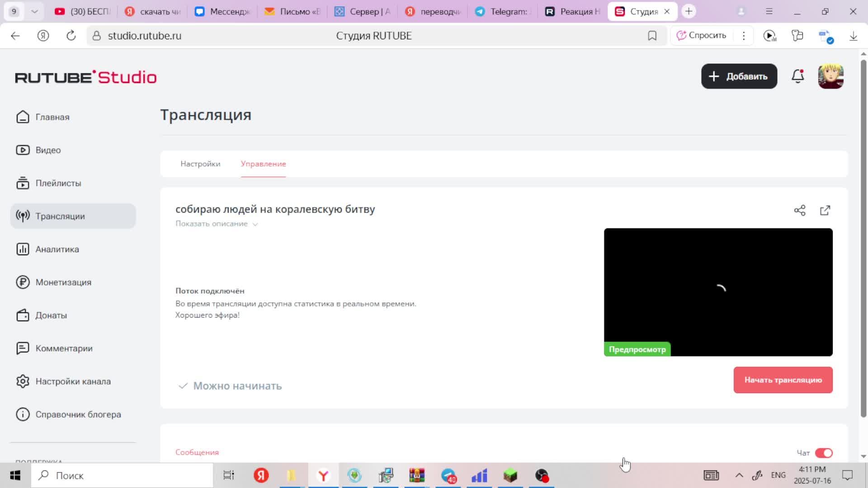This screenshot has width=868, height=488.
Task: Bookmark the page with bookmark icon
Action: 652,36
